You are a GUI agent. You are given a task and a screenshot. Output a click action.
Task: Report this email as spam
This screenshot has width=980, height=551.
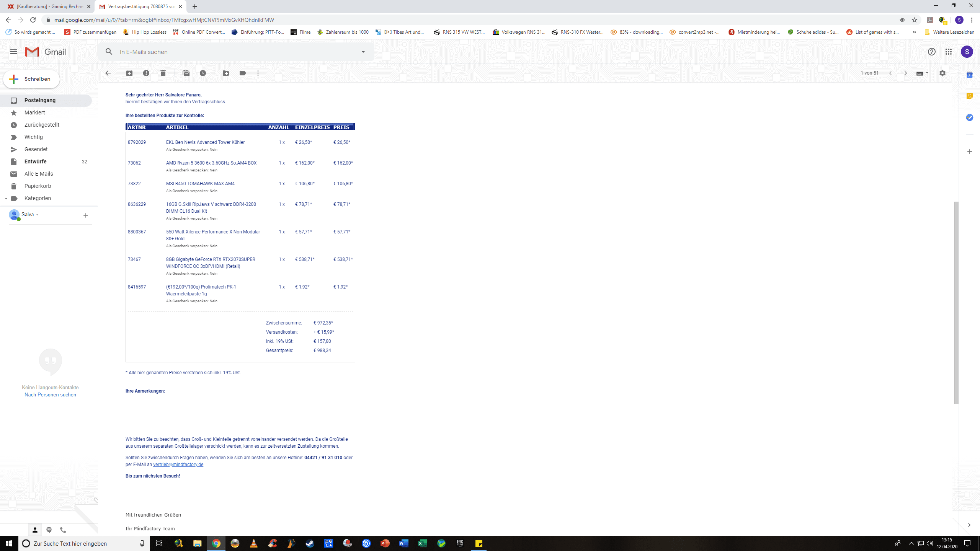point(146,73)
